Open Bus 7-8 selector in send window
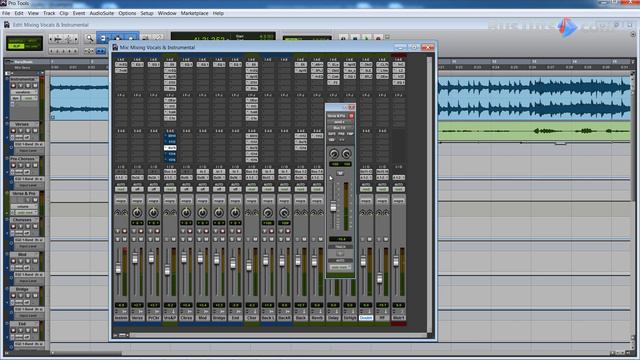The width and height of the screenshot is (640, 360). coord(339,128)
